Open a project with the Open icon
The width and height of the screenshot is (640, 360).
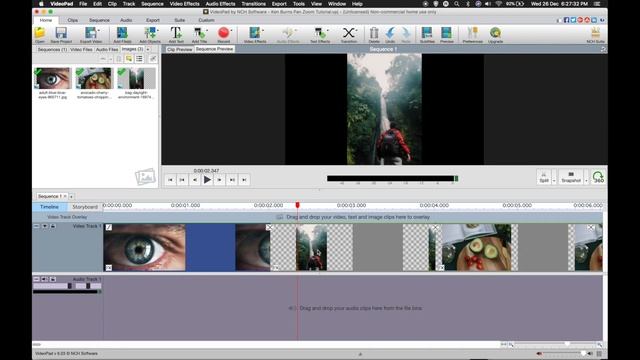[40, 34]
